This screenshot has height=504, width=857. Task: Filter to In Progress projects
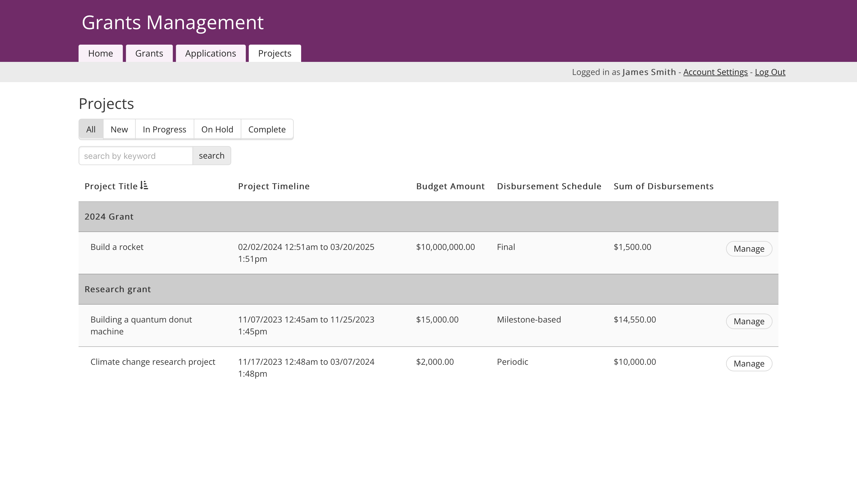[164, 129]
